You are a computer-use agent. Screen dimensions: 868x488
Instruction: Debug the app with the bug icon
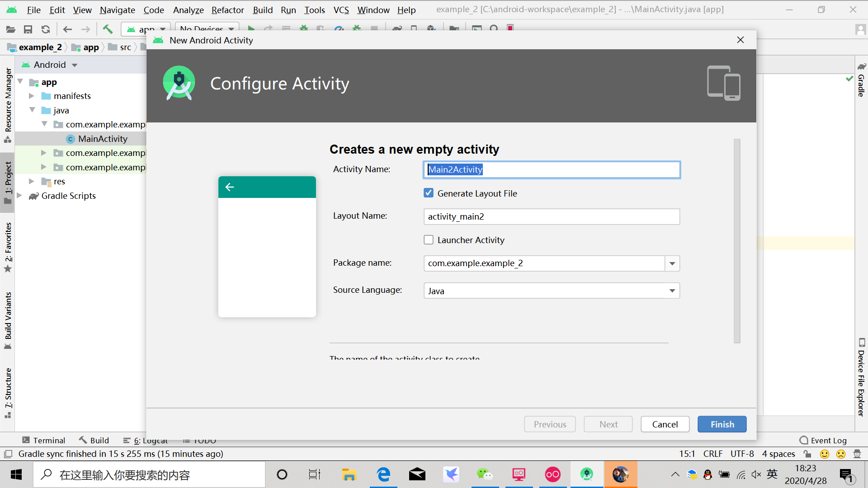[x=303, y=29]
